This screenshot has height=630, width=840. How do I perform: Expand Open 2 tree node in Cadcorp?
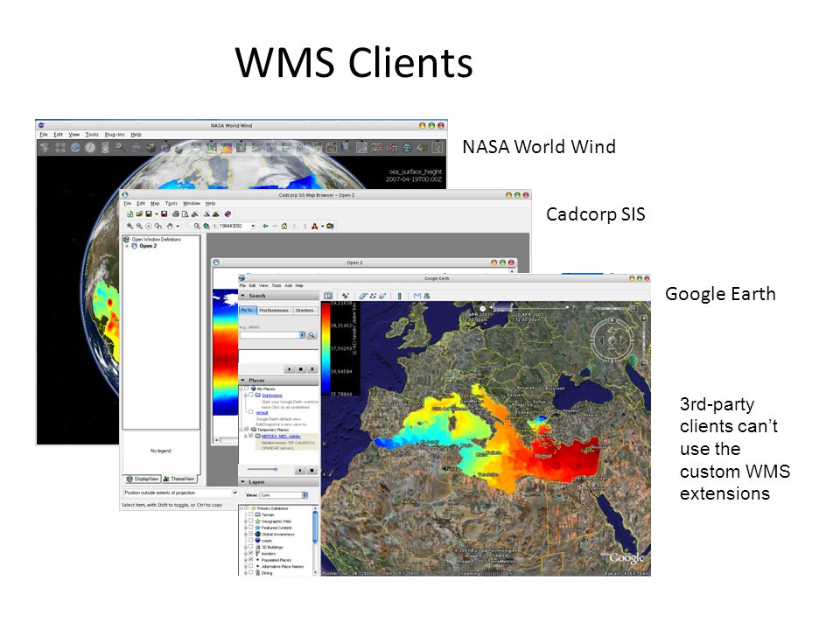[127, 246]
